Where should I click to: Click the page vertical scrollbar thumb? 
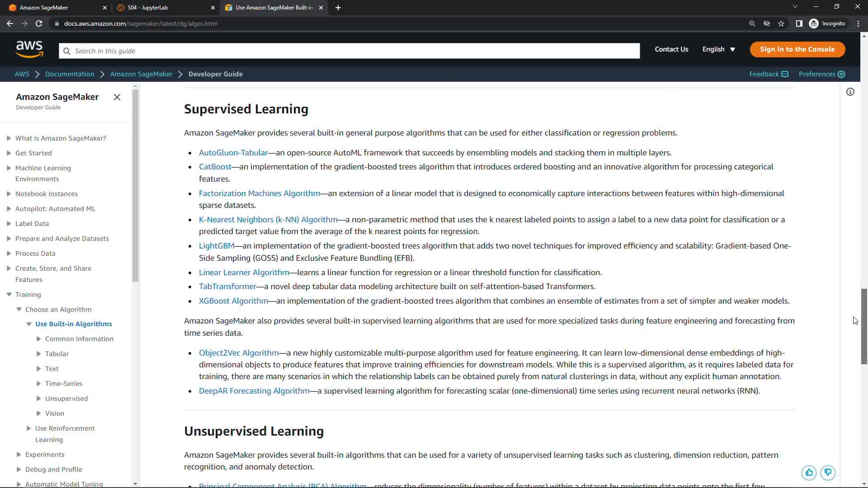[x=864, y=325]
